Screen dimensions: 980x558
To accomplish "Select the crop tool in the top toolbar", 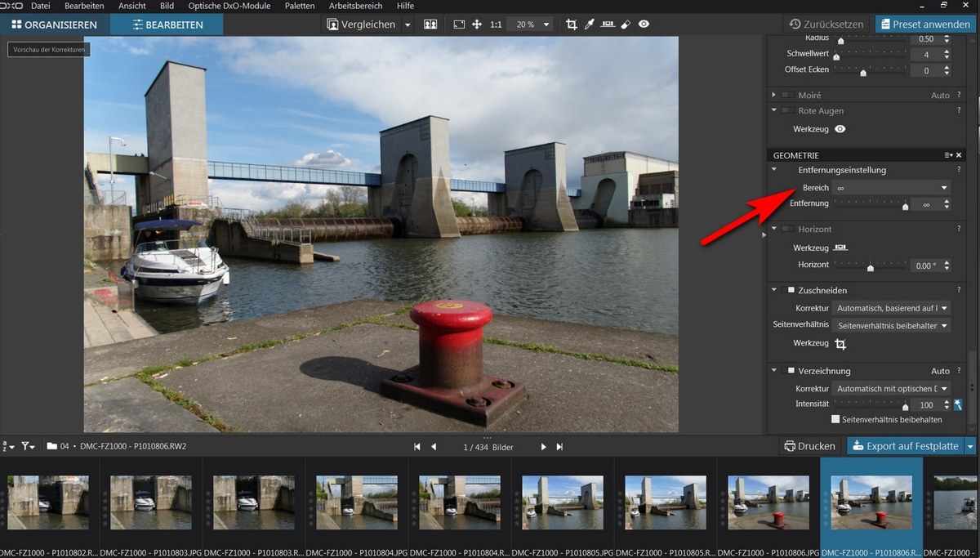I will 571,25.
